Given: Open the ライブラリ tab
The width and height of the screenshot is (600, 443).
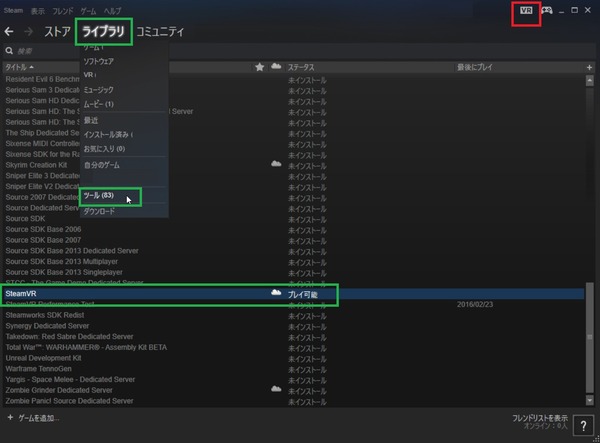Looking at the screenshot, I should (103, 31).
